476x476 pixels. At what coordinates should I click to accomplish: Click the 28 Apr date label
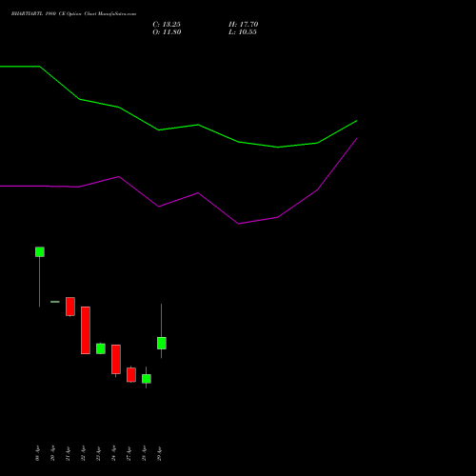[x=144, y=453]
